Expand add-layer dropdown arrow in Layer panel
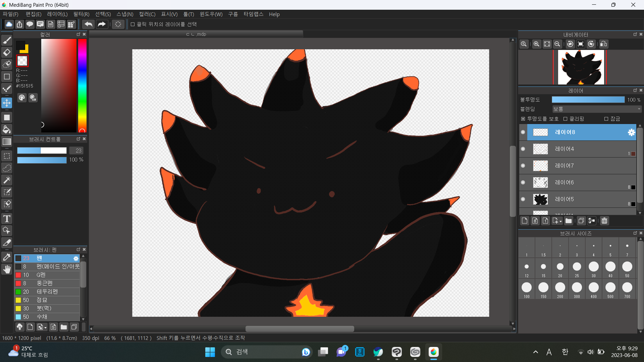The image size is (644, 362). (560, 221)
